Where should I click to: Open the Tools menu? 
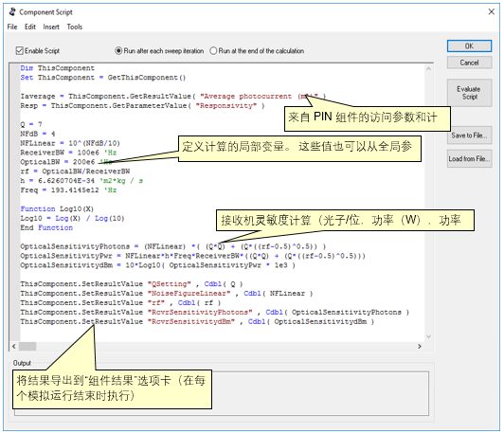click(x=75, y=27)
